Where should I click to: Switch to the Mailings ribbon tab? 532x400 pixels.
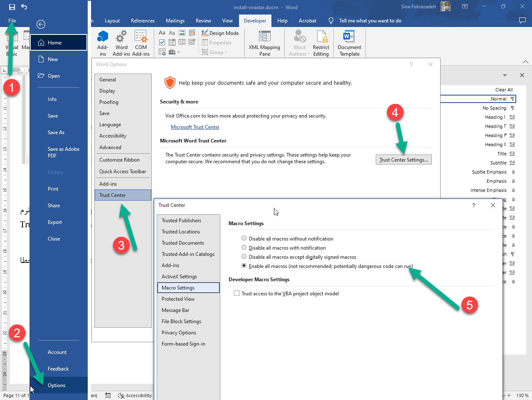coord(175,21)
